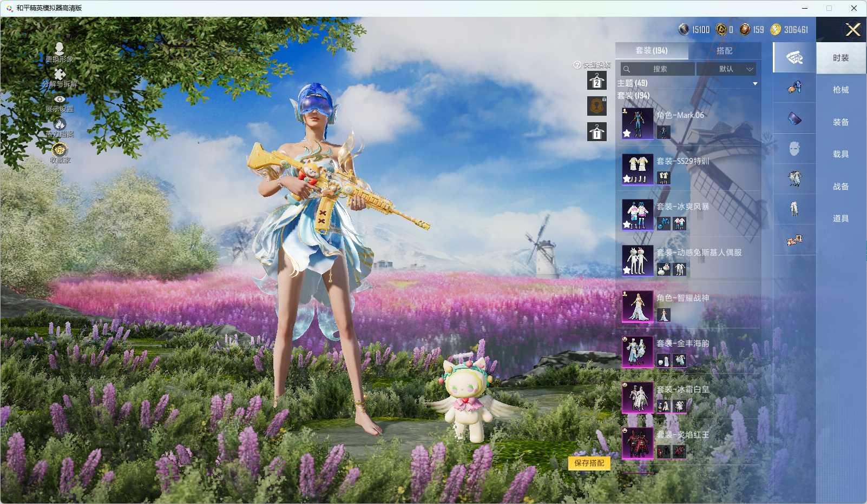Click first part icon under 套装-冰爽风暴

click(x=664, y=223)
